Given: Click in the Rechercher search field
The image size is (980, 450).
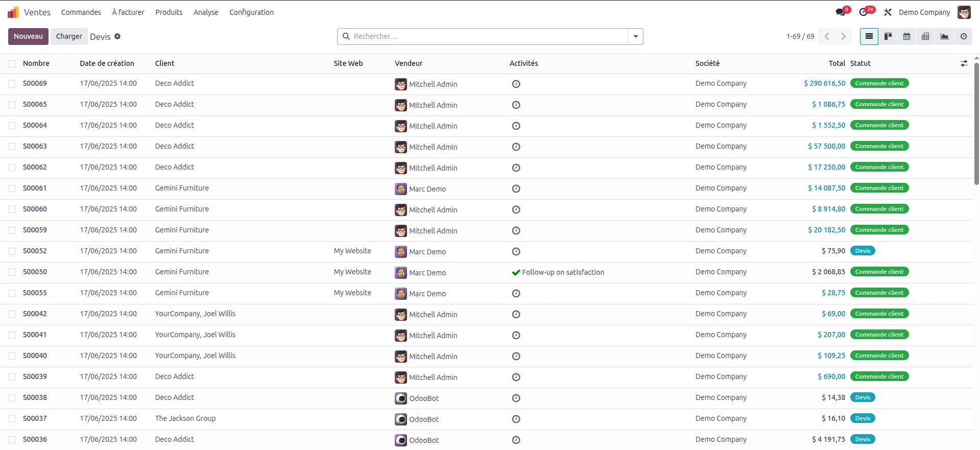Looking at the screenshot, I should pyautogui.click(x=485, y=36).
